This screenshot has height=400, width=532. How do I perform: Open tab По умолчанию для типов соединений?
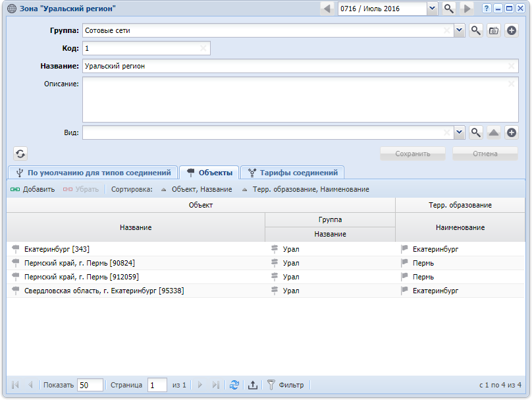click(93, 173)
